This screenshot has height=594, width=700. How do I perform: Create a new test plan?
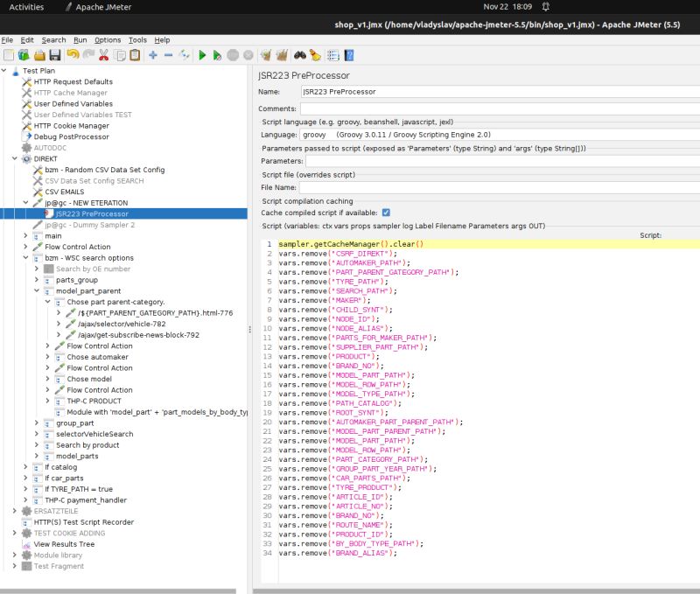coord(8,54)
